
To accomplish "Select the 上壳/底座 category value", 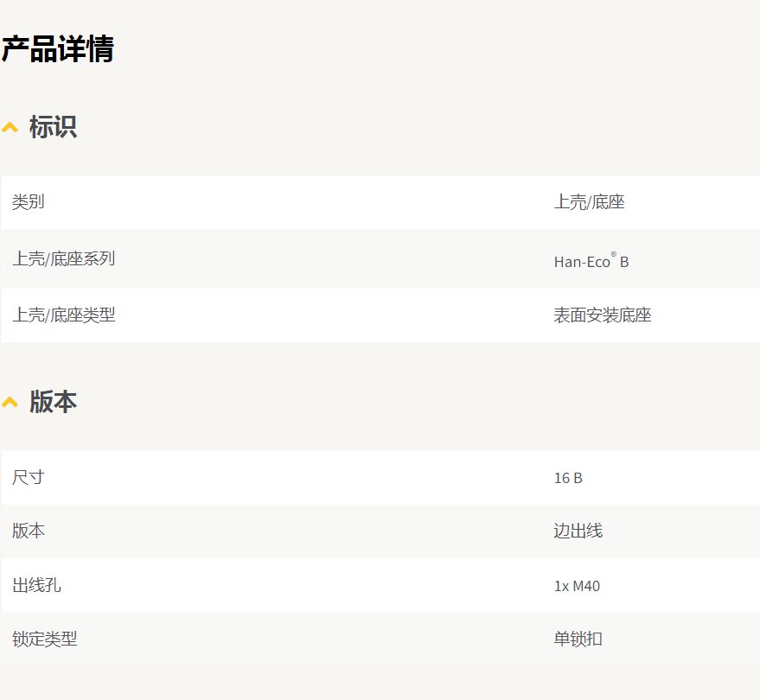I will click(x=589, y=202).
